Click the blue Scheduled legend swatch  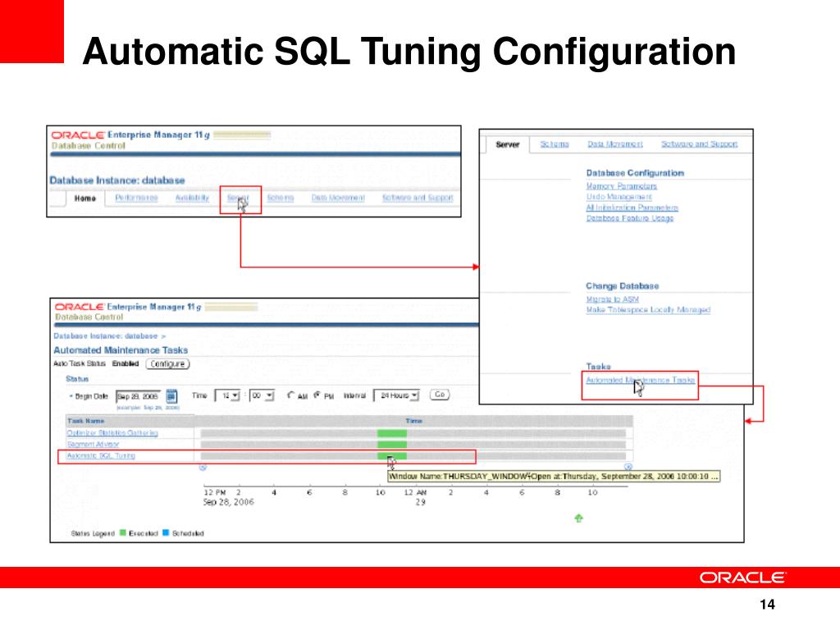tap(166, 532)
